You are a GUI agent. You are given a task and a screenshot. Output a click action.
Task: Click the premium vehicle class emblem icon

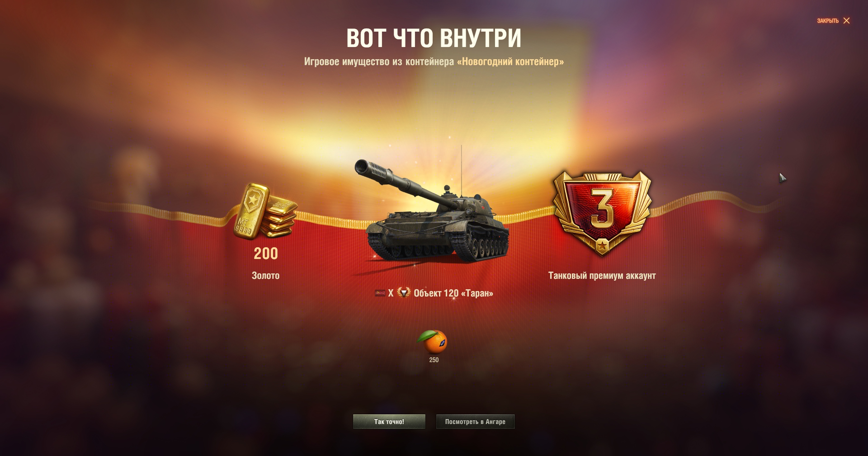point(404,293)
